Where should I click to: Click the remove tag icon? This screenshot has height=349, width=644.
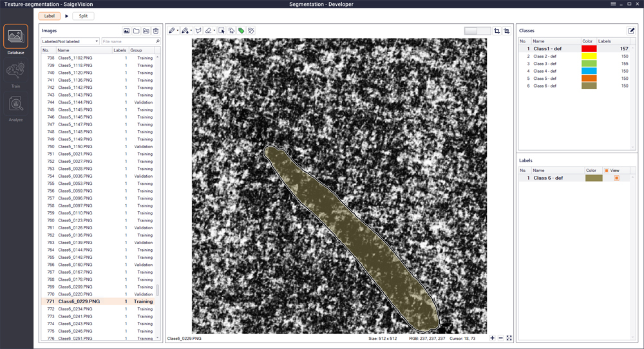[x=251, y=31]
